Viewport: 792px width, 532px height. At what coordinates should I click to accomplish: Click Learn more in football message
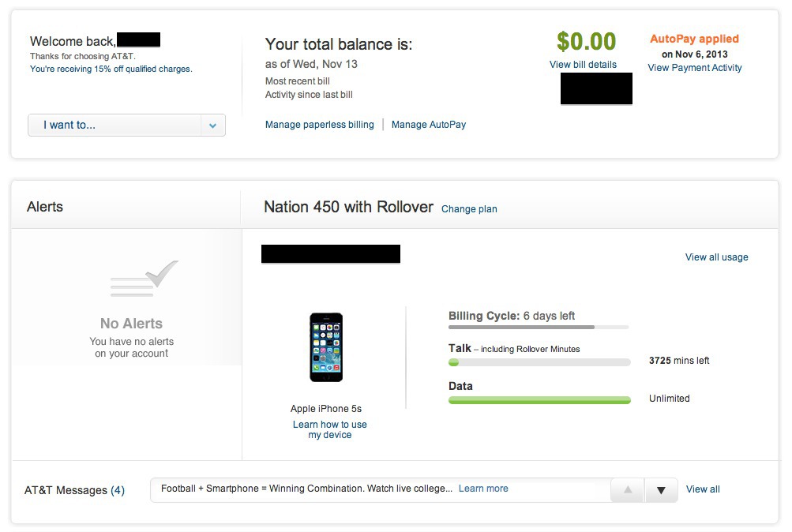tap(483, 489)
